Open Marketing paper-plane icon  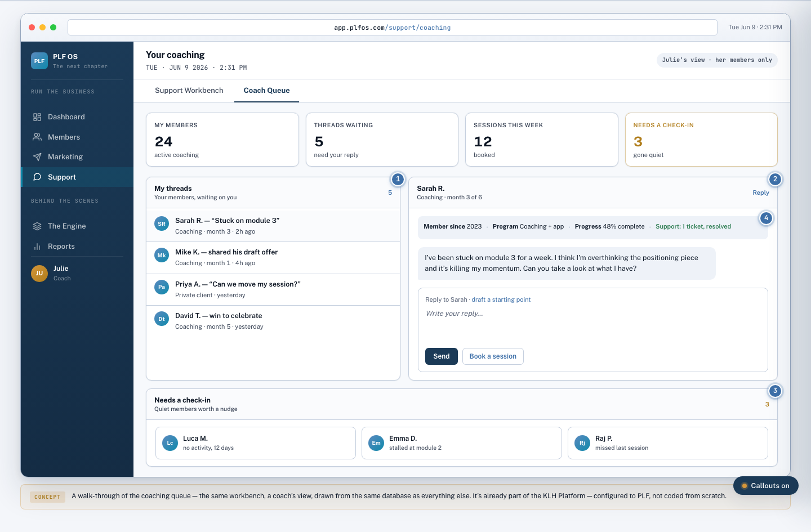pos(37,157)
